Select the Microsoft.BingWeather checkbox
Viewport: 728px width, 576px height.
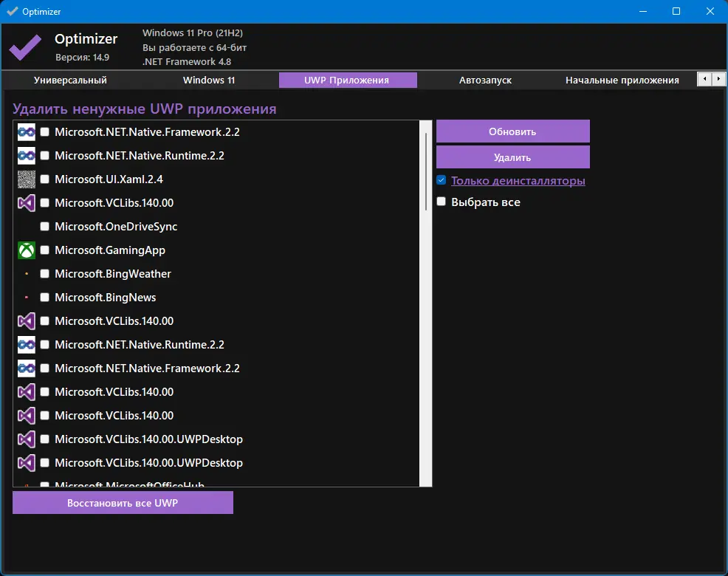click(44, 273)
